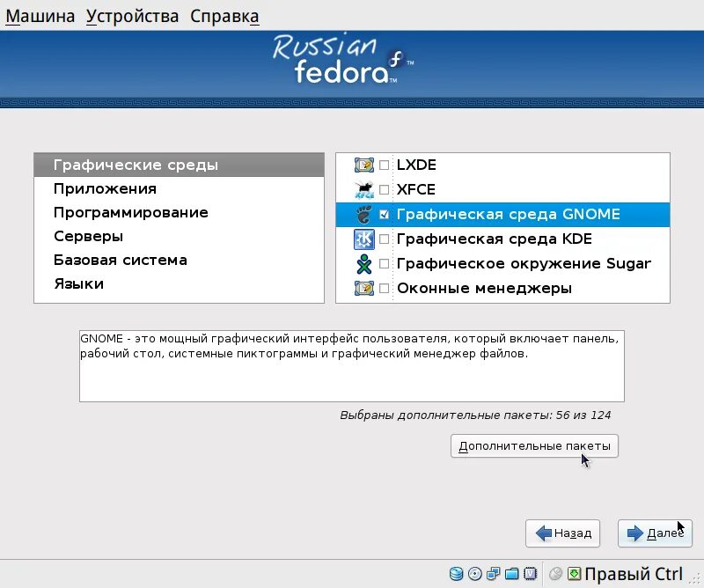Viewport: 704px width, 588px height.
Task: Disable the GNOME checkbox
Action: pyautogui.click(x=385, y=214)
